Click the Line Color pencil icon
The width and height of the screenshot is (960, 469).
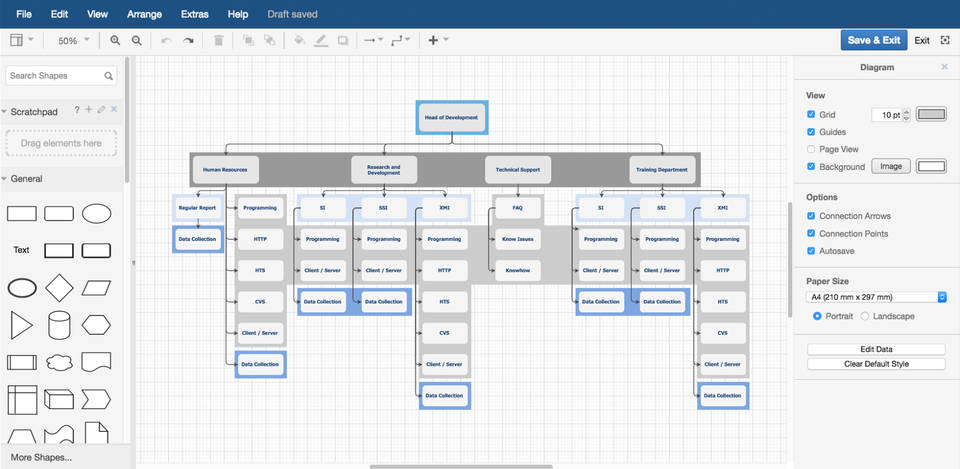(x=321, y=41)
